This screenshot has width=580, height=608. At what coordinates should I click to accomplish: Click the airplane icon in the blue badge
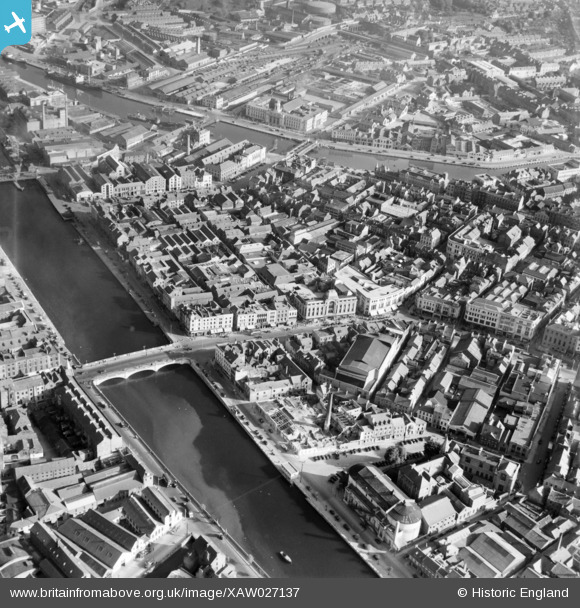(x=15, y=24)
